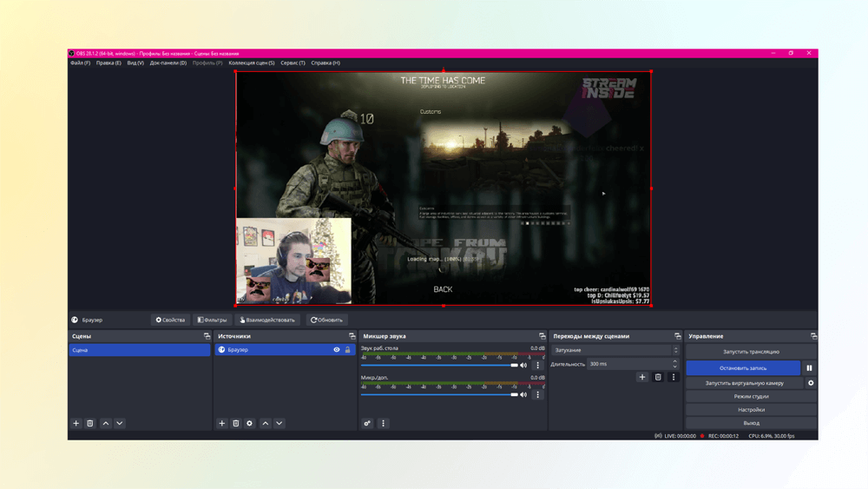The width and height of the screenshot is (868, 489).
Task: Undock the Источники panel
Action: (x=352, y=336)
